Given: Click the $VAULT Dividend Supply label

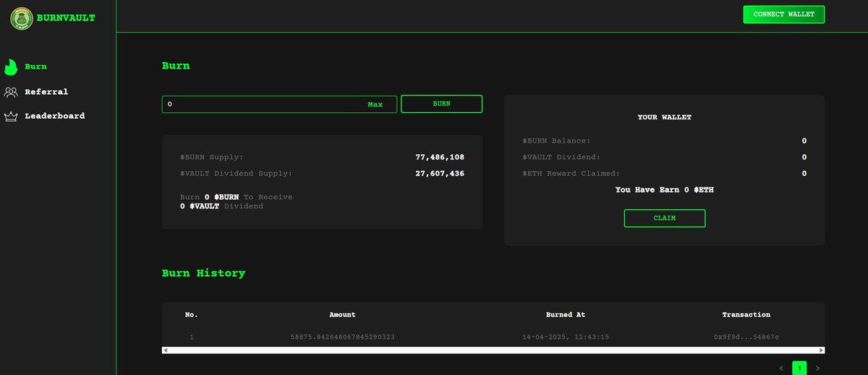Looking at the screenshot, I should pyautogui.click(x=236, y=174).
